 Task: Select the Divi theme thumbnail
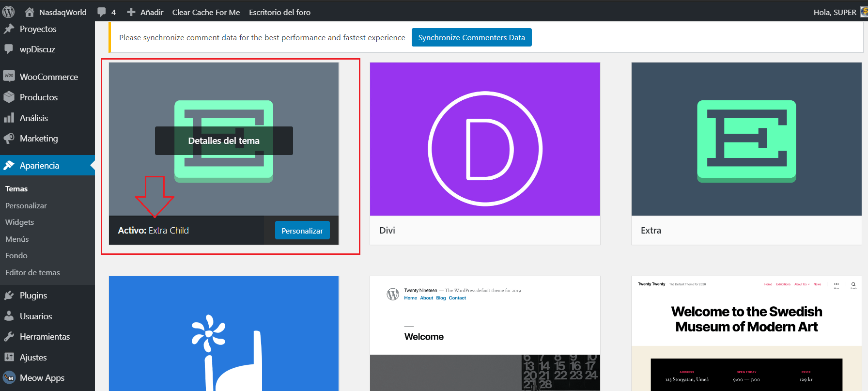(485, 139)
